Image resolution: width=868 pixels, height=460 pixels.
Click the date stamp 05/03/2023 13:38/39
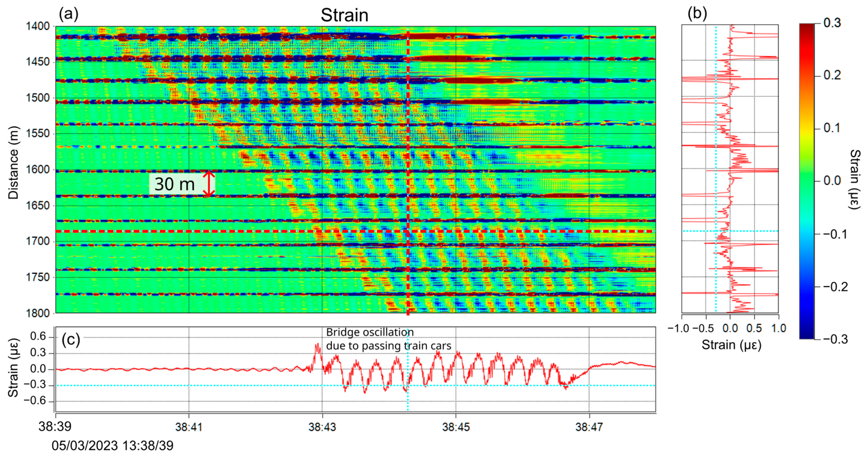(112, 445)
